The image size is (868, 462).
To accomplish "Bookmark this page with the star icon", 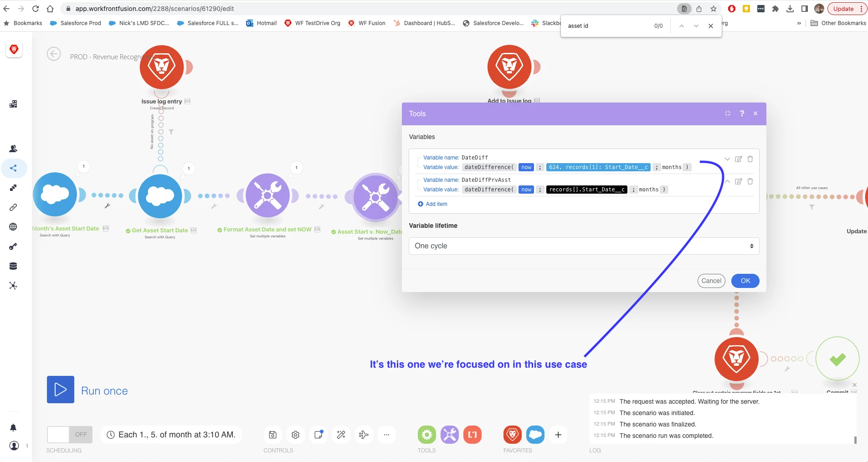I will 714,9.
